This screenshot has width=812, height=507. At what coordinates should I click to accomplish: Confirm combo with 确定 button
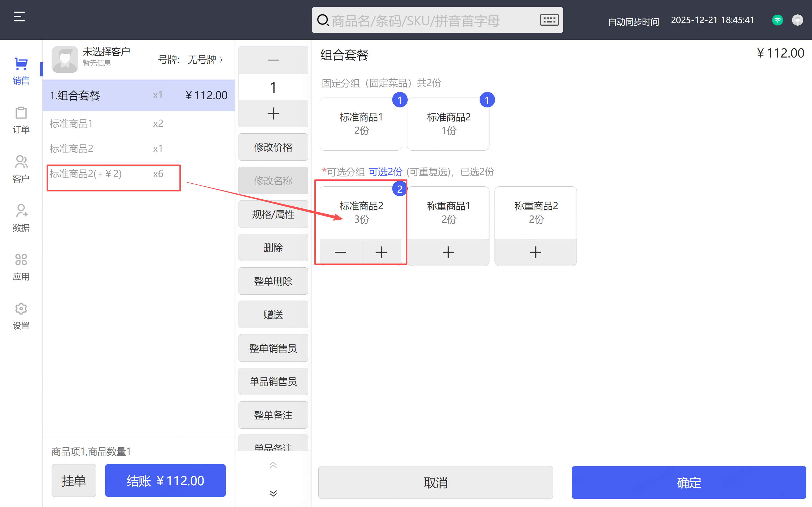[x=689, y=482]
